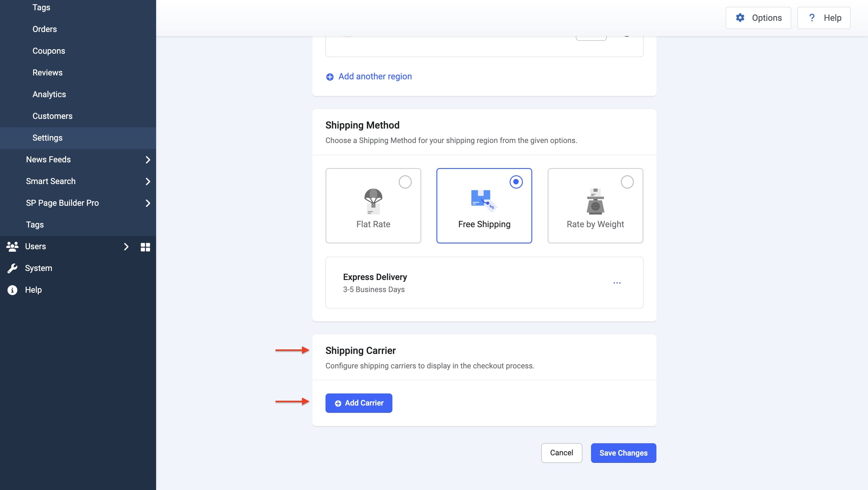Click the Users group icon in sidebar

pyautogui.click(x=12, y=247)
